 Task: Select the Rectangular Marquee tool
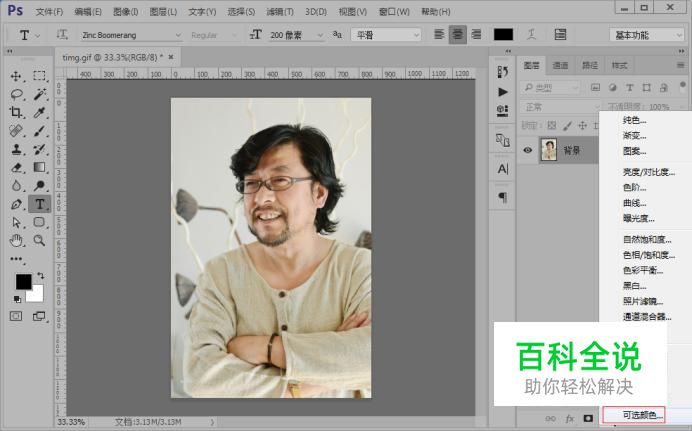(x=39, y=76)
